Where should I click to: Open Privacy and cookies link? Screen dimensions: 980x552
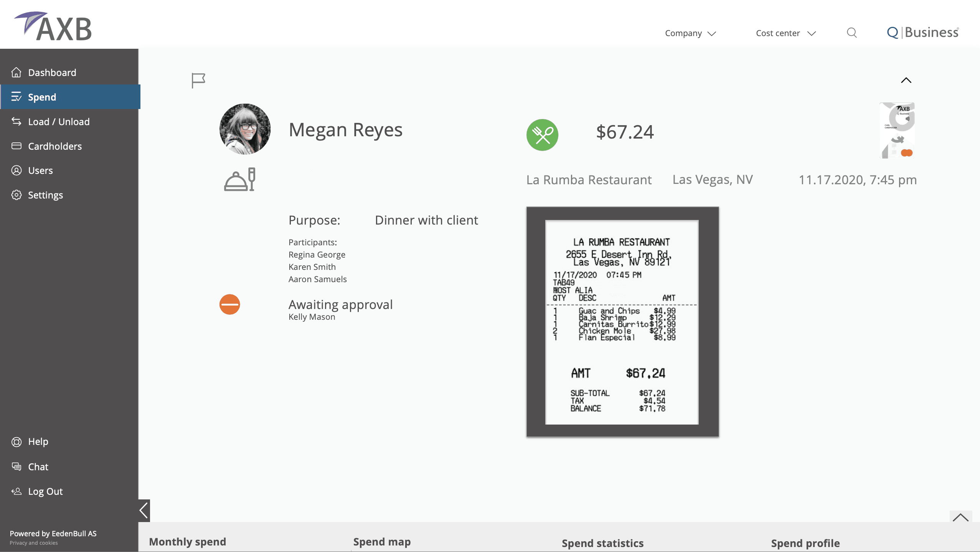coord(34,543)
